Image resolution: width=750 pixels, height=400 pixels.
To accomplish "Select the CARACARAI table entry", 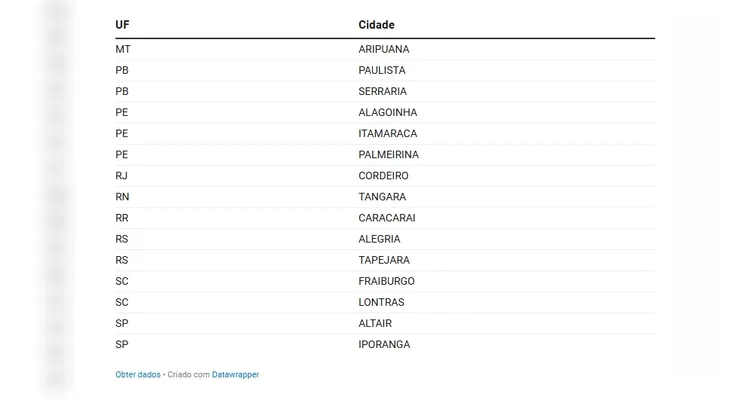I will (387, 218).
